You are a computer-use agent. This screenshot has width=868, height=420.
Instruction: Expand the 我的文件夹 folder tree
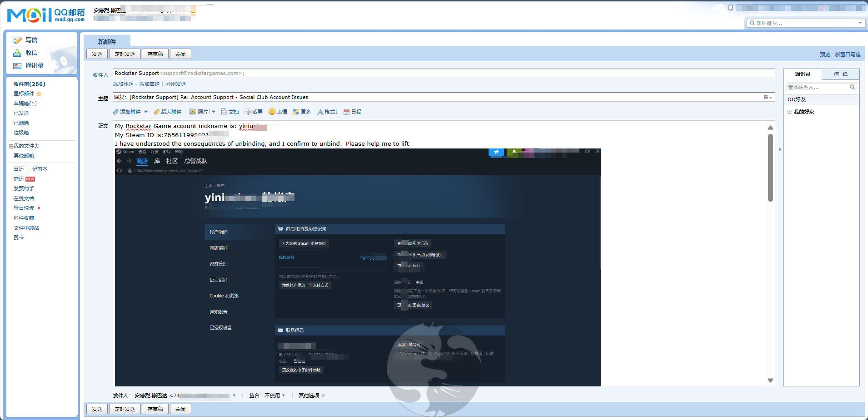pyautogui.click(x=10, y=146)
